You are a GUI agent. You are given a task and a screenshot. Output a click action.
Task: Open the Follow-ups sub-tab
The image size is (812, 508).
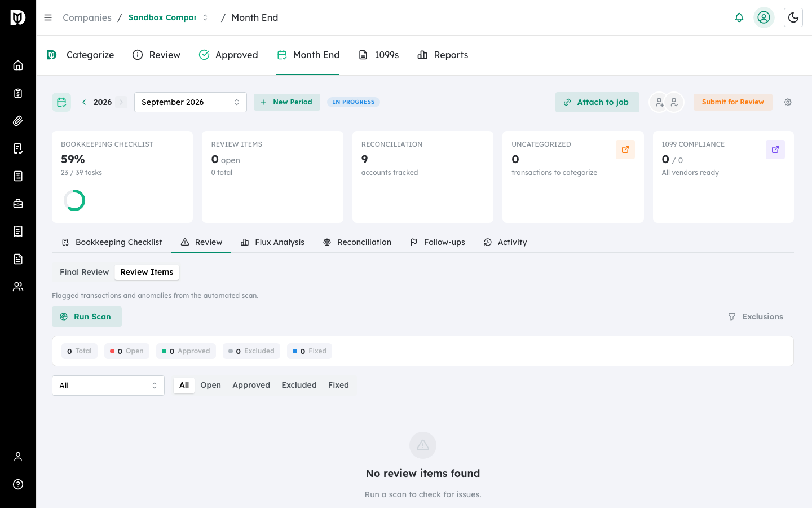click(x=438, y=242)
